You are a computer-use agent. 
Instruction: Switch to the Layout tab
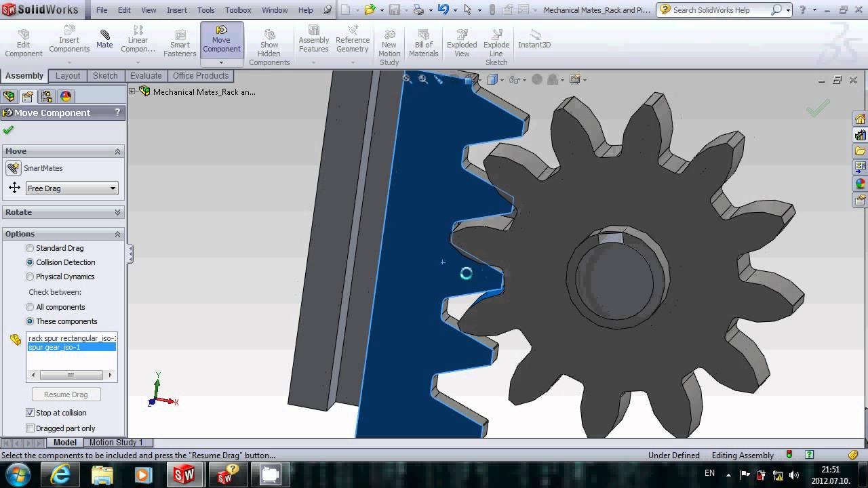(x=68, y=76)
